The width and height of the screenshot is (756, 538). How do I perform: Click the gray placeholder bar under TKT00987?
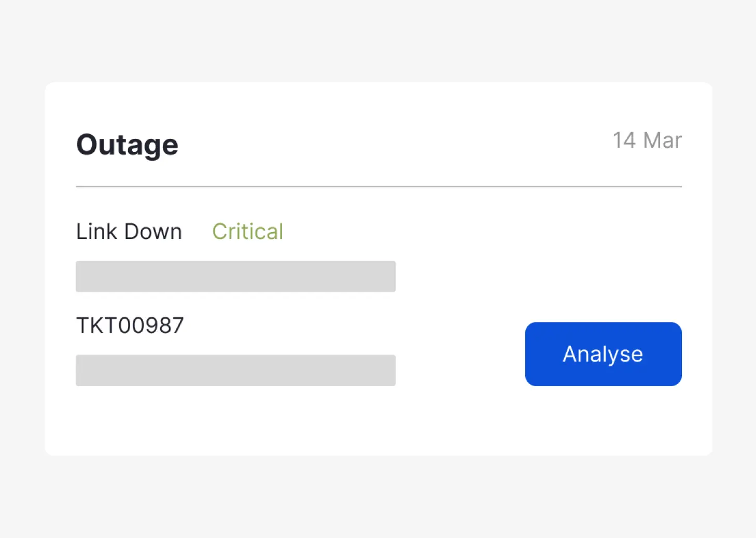tap(235, 370)
